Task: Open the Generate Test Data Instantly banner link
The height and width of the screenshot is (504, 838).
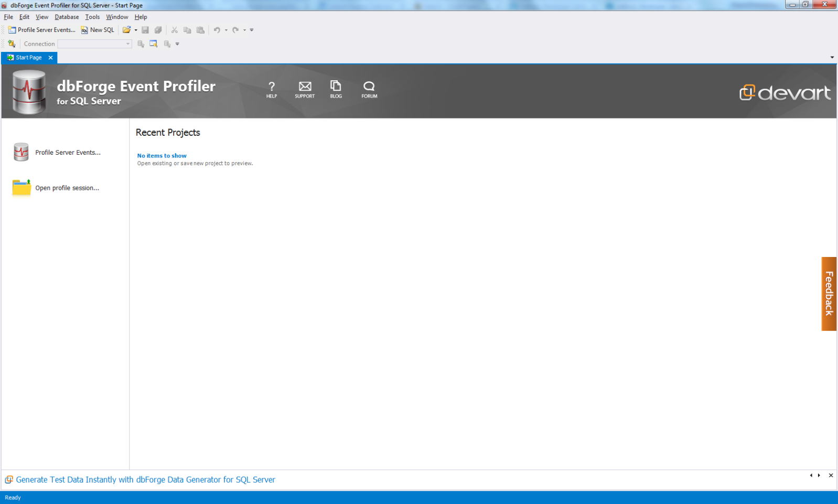Action: point(145,479)
